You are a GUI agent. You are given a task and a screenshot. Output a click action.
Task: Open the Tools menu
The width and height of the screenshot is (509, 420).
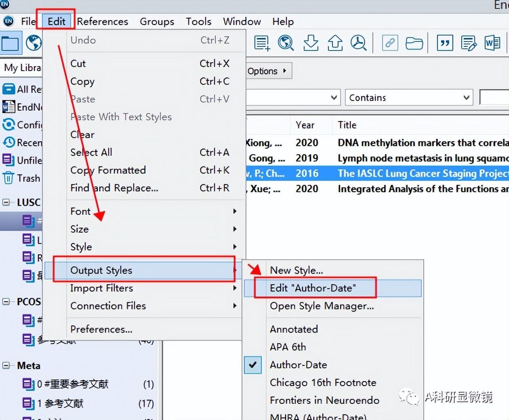point(198,21)
